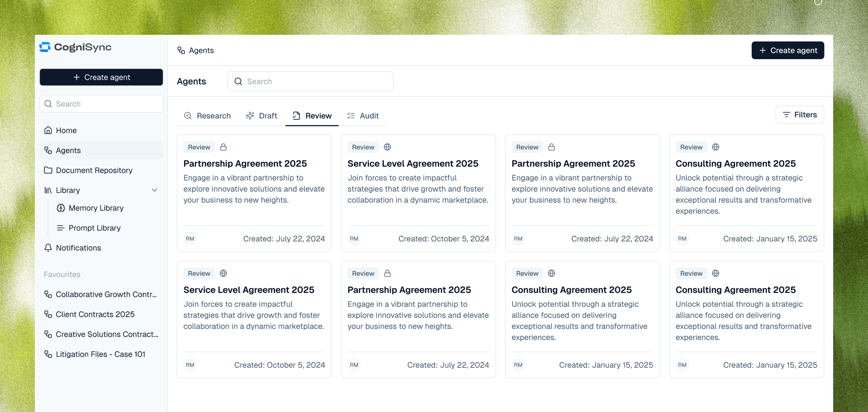The width and height of the screenshot is (868, 412).
Task: Click globe icon on first Service Level Agreement card
Action: click(387, 147)
